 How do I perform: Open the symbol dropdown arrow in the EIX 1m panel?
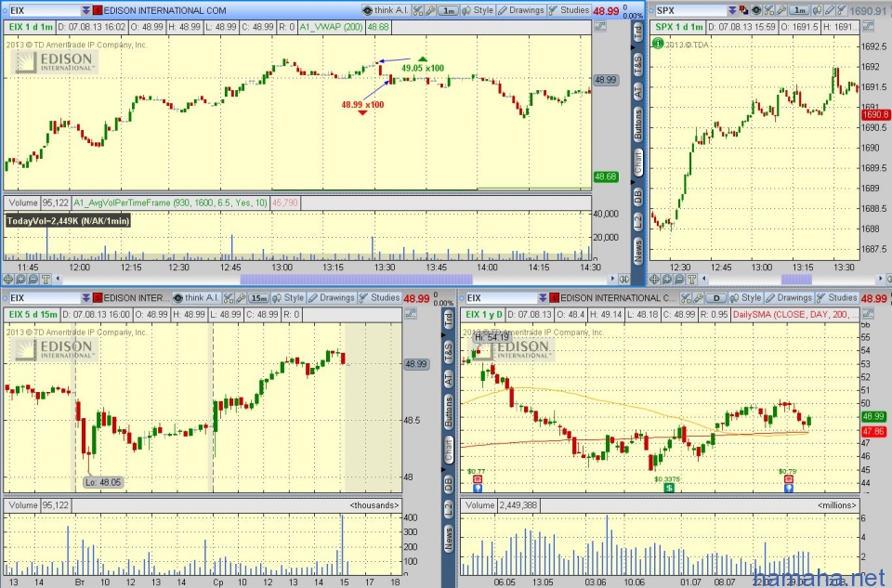click(85, 10)
